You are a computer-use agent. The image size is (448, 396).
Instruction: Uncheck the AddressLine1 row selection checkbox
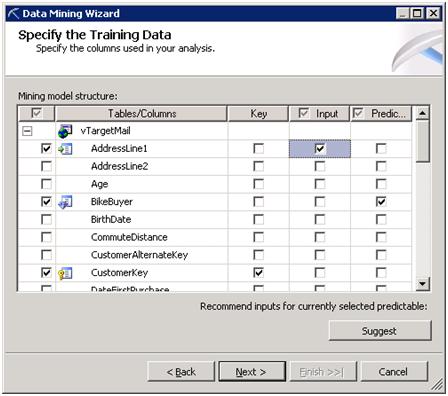pos(46,148)
